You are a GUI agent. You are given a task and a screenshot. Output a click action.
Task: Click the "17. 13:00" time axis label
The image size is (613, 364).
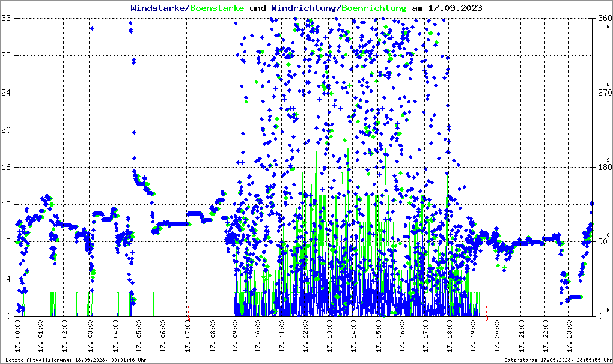tap(329, 336)
